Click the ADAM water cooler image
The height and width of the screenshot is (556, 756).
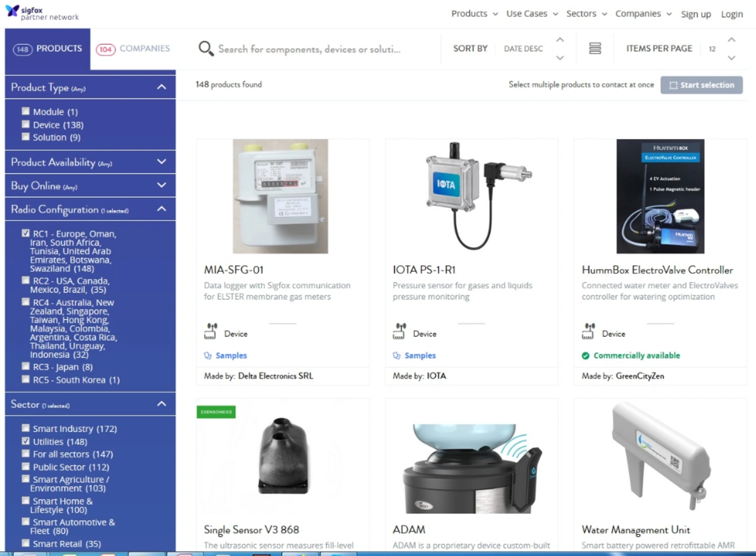click(472, 467)
